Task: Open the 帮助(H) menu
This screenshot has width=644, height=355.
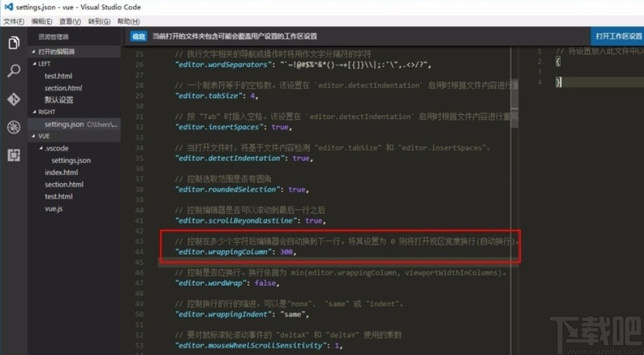Action: click(x=128, y=21)
